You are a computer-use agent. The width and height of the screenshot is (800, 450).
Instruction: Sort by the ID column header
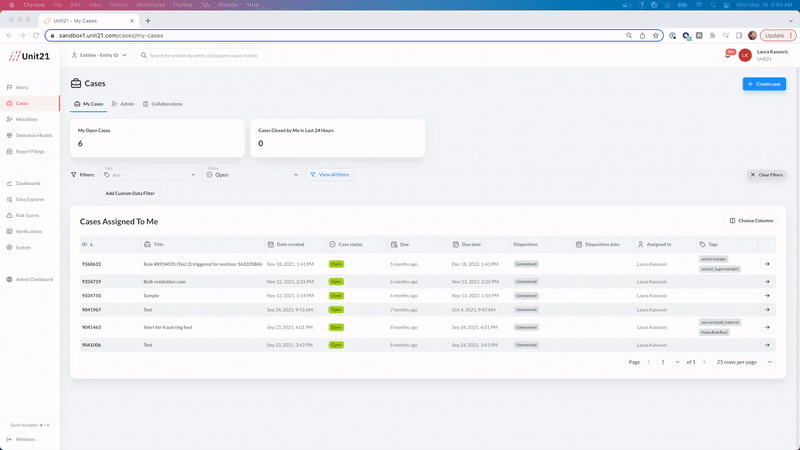[x=87, y=244]
